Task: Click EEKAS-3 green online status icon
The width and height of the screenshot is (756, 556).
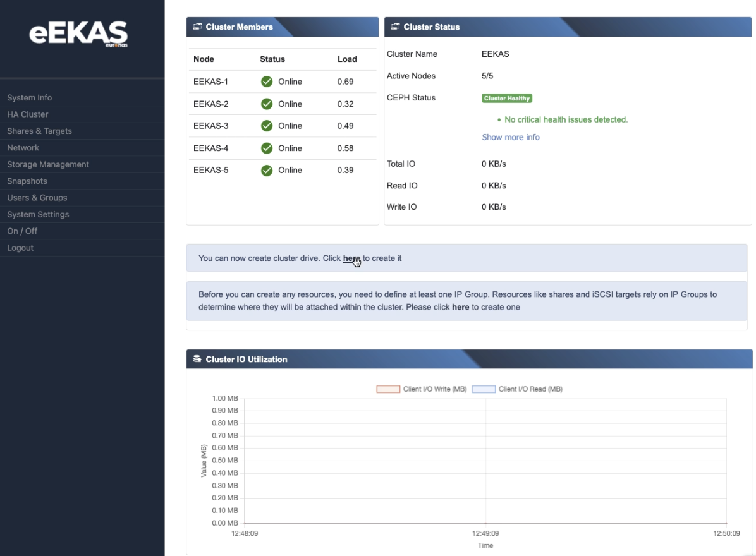Action: (267, 126)
